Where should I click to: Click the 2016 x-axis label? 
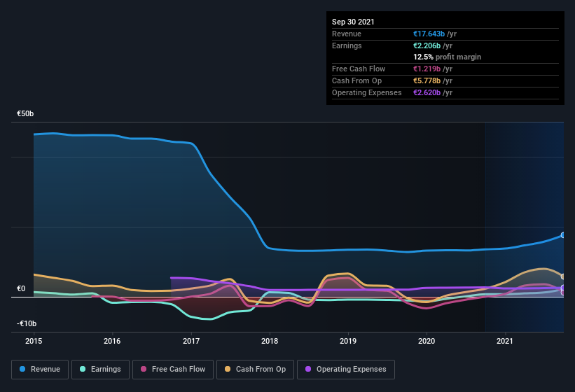[x=112, y=341]
